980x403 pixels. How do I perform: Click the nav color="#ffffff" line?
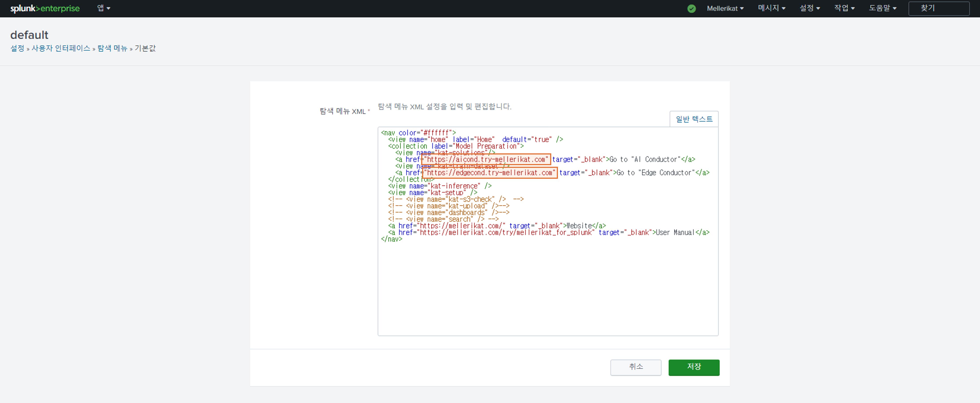point(418,133)
